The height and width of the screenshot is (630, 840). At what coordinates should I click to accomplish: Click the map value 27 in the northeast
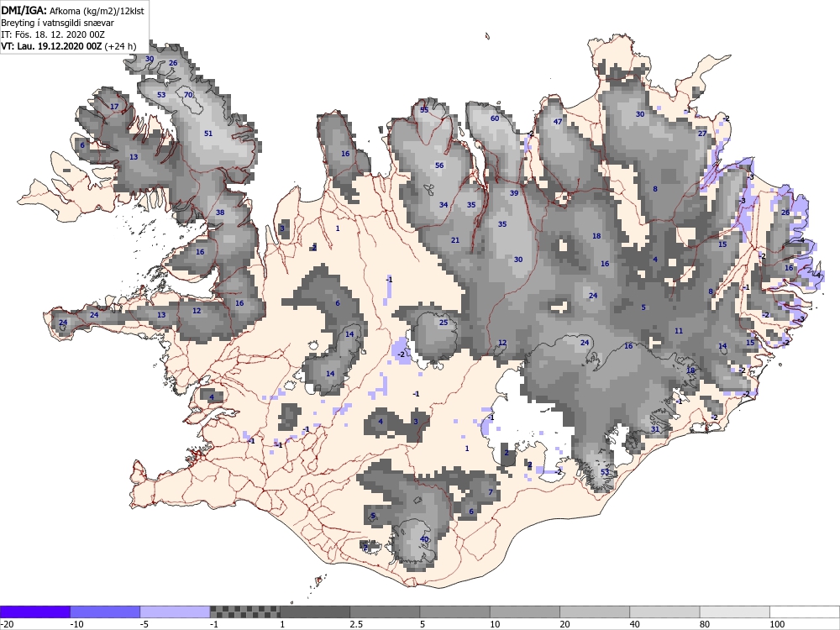(x=701, y=133)
